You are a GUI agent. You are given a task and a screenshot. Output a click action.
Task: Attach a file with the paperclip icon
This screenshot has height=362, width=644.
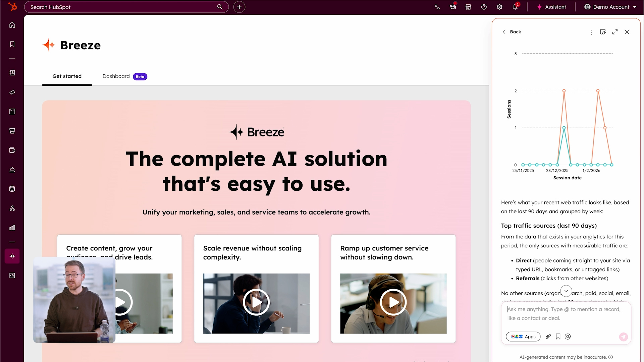[x=549, y=337]
